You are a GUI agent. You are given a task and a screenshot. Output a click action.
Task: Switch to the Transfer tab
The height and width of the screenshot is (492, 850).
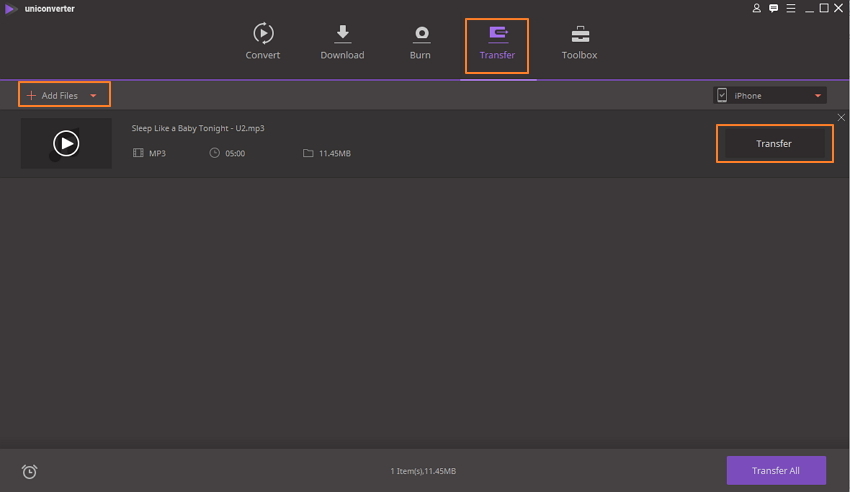(x=497, y=44)
